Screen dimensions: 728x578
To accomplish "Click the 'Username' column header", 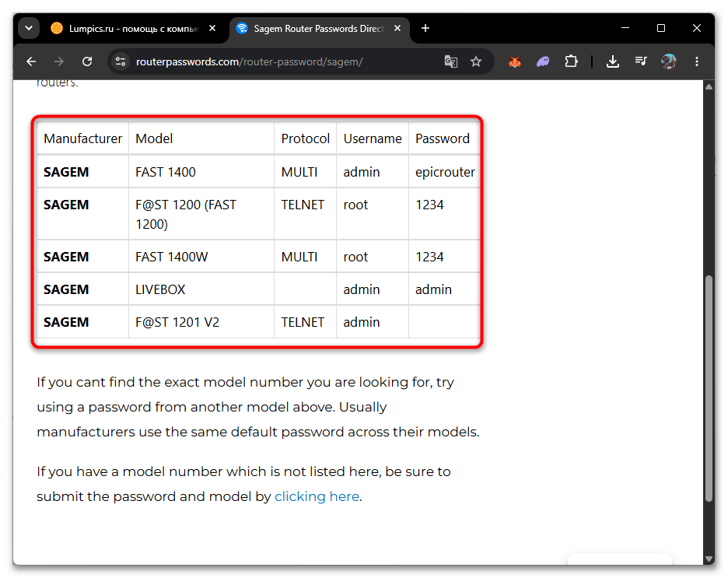I will (x=373, y=138).
